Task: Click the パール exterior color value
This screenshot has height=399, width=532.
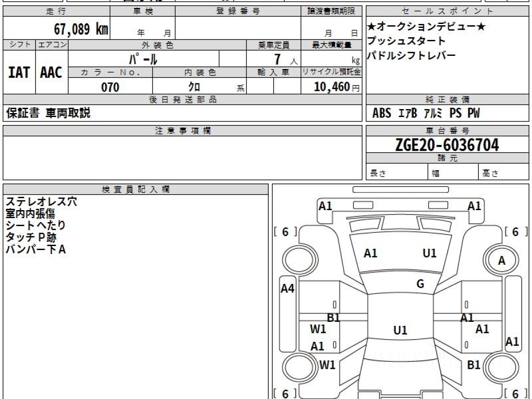Action: pos(144,59)
